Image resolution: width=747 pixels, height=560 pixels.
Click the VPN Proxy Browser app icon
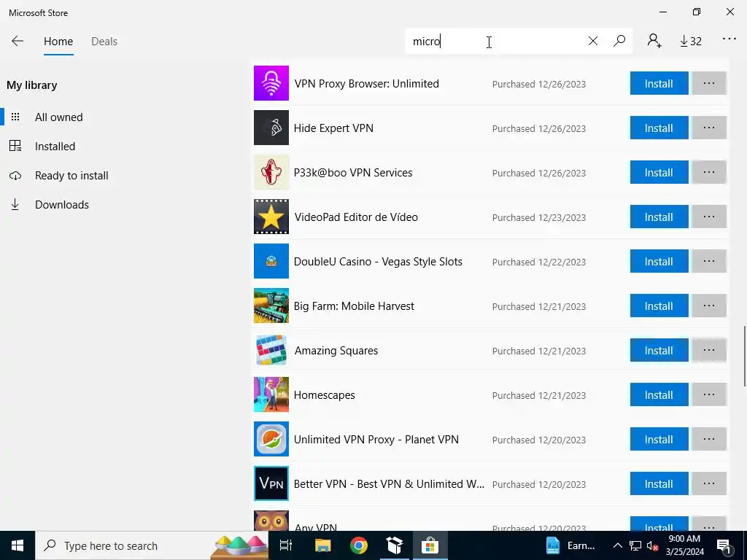point(271,83)
